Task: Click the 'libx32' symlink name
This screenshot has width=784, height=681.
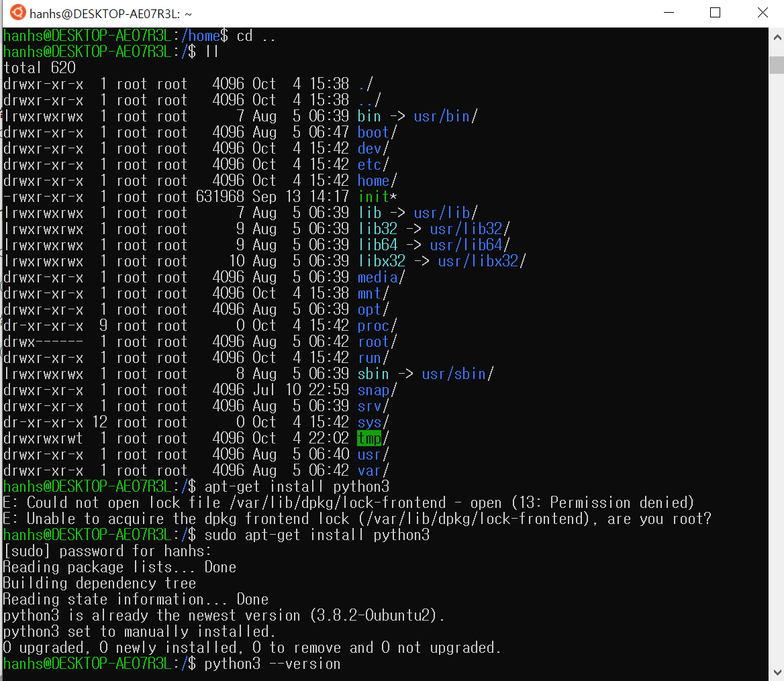Action: coord(381,261)
